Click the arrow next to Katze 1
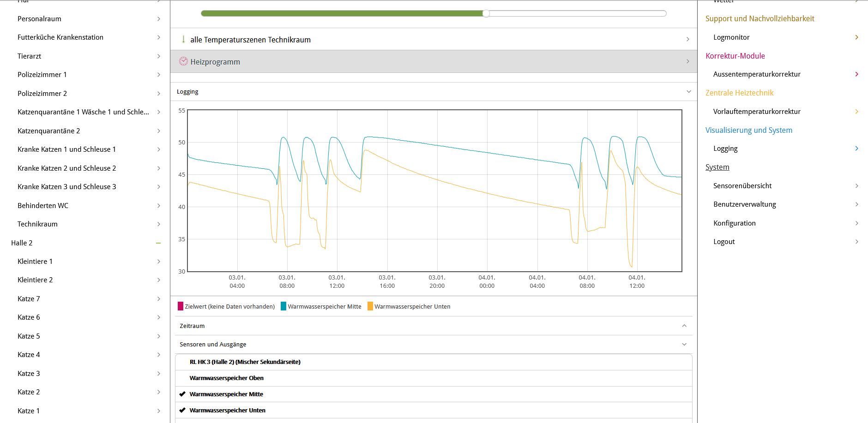This screenshot has height=423, width=868. coord(158,411)
